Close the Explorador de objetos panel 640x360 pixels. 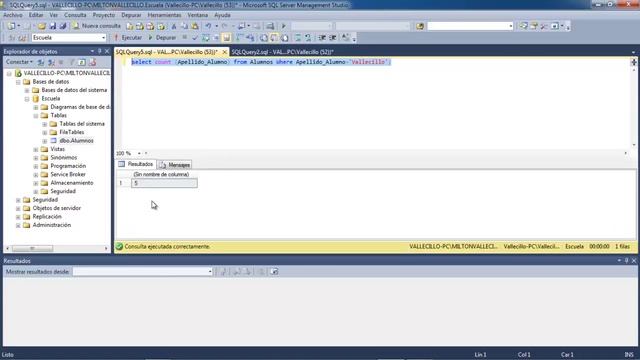pos(107,51)
